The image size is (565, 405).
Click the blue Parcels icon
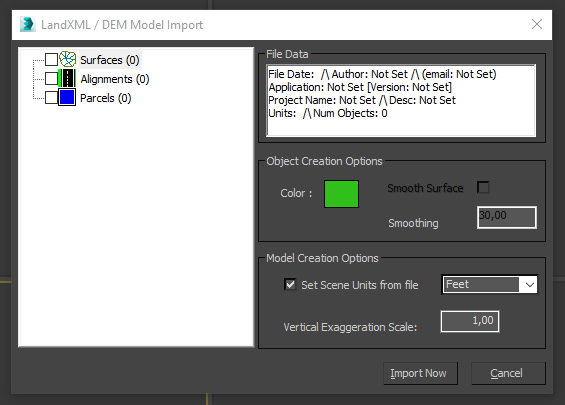tap(67, 97)
